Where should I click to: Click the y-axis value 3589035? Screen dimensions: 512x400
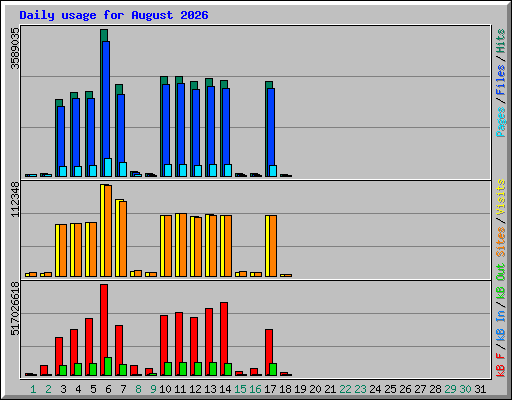[15, 48]
